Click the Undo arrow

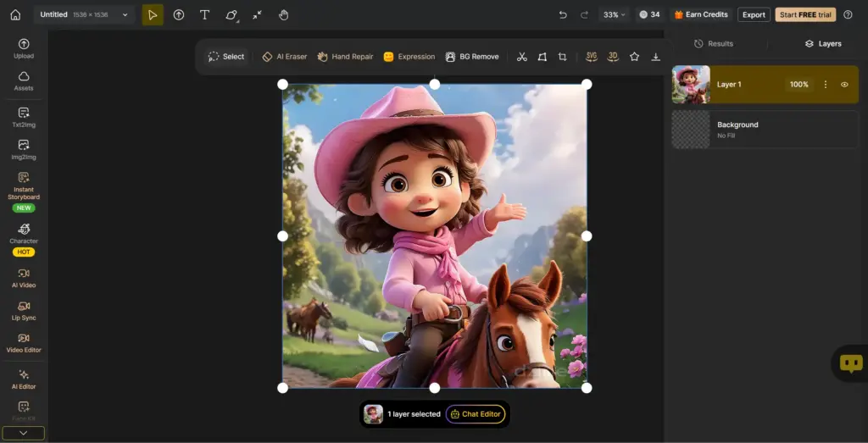tap(563, 14)
